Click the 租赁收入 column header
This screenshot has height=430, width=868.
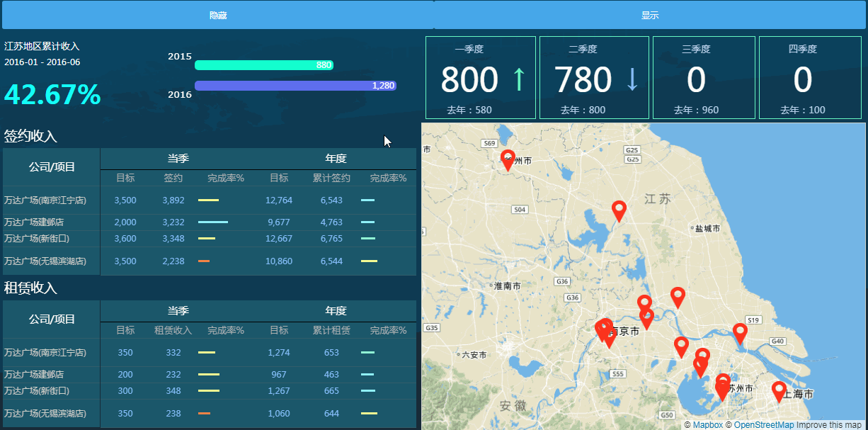(x=173, y=330)
